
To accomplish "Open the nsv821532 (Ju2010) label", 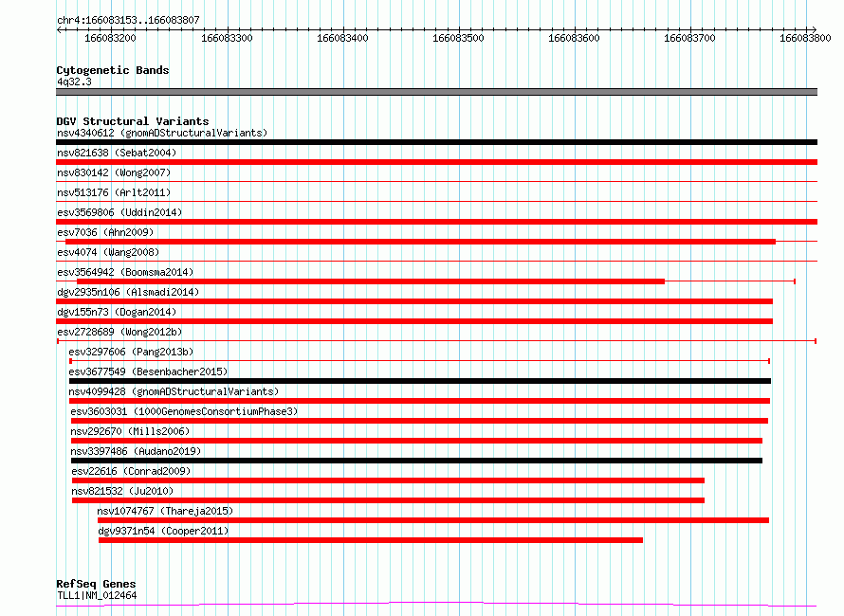I will pos(122,491).
